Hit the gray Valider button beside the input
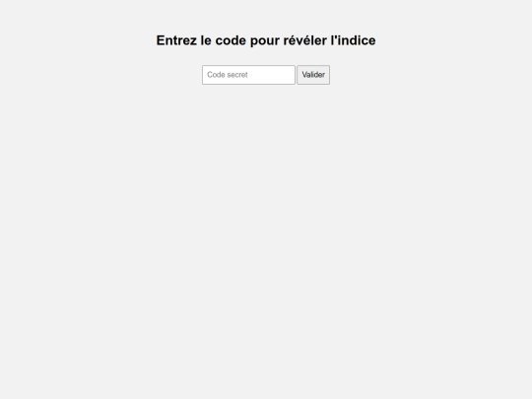The width and height of the screenshot is (532, 399). (x=313, y=75)
